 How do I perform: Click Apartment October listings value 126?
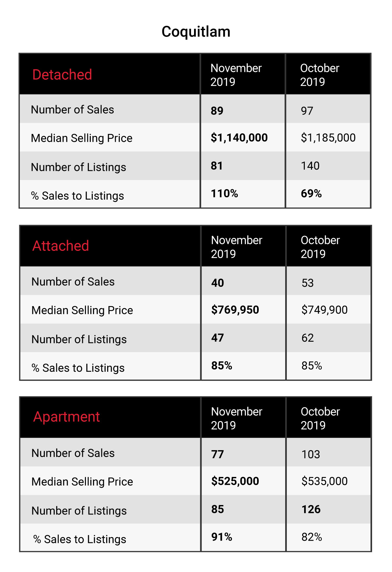pyautogui.click(x=311, y=509)
